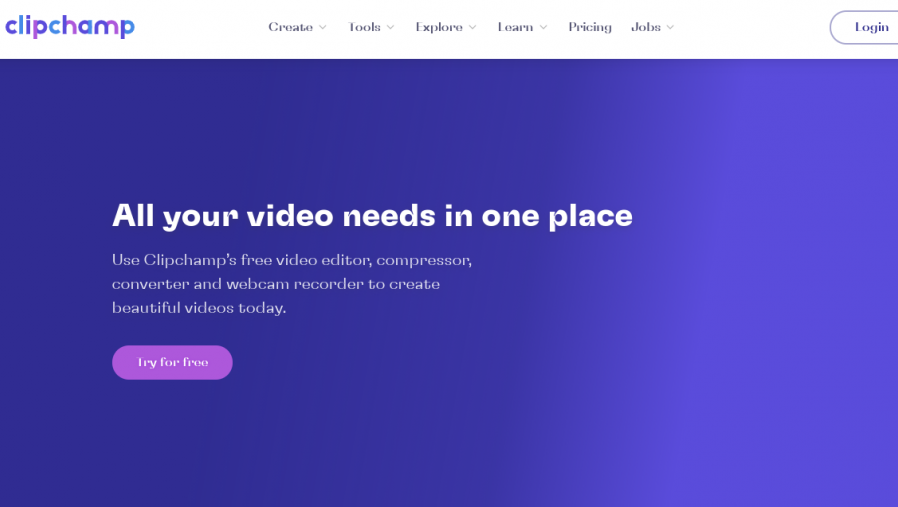Screen dimensions: 898x507
Task: Expand the Learn dropdown chevron
Action: (x=543, y=27)
